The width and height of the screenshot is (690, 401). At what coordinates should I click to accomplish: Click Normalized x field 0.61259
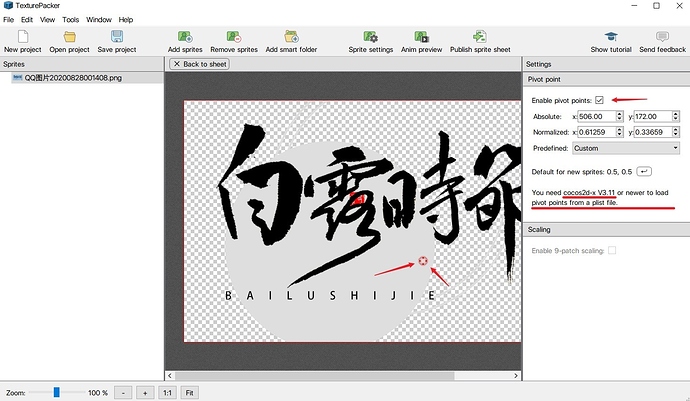coord(596,132)
